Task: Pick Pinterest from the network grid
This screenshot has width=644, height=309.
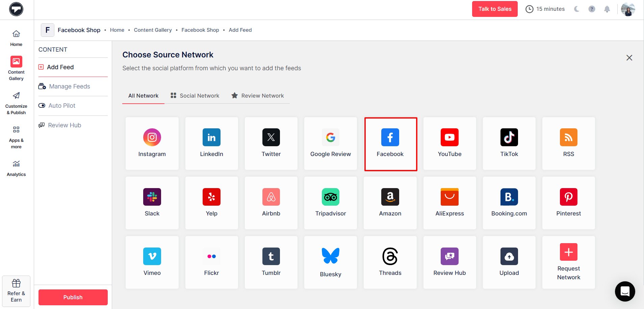Action: (x=568, y=203)
